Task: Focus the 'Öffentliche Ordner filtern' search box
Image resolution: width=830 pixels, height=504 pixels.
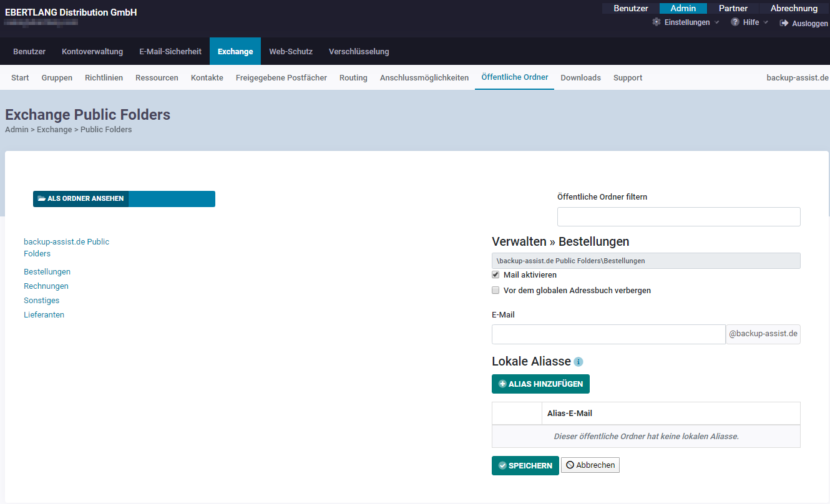Action: pos(678,217)
